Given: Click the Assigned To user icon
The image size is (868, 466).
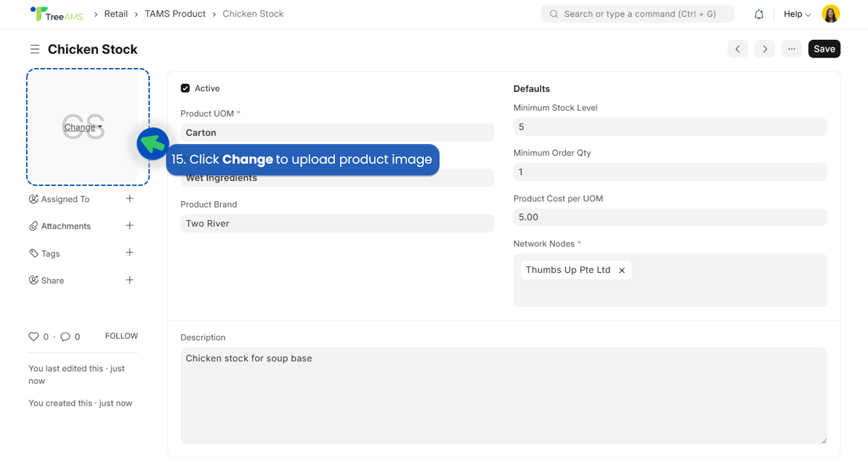Looking at the screenshot, I should 33,199.
